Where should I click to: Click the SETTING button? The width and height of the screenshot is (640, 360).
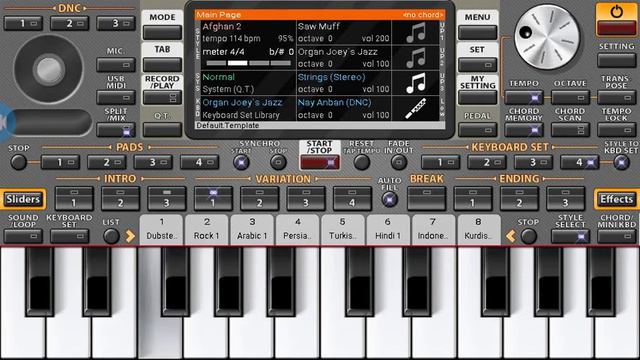(616, 60)
